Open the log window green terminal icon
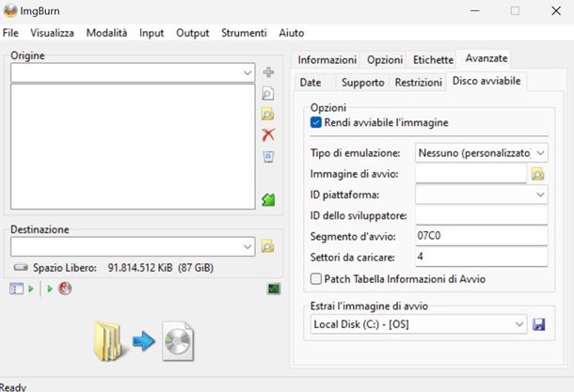Image resolution: width=574 pixels, height=392 pixels. (x=274, y=289)
